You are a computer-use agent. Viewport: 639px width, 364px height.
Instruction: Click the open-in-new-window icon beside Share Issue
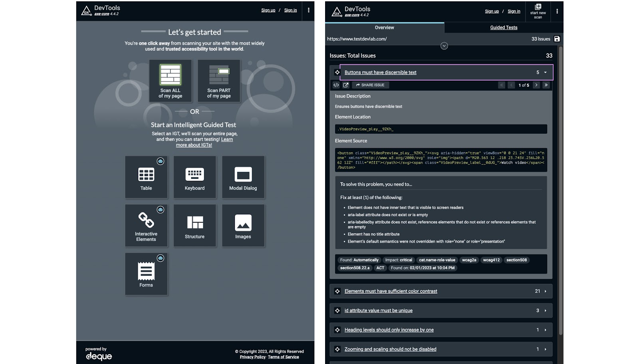(x=346, y=85)
